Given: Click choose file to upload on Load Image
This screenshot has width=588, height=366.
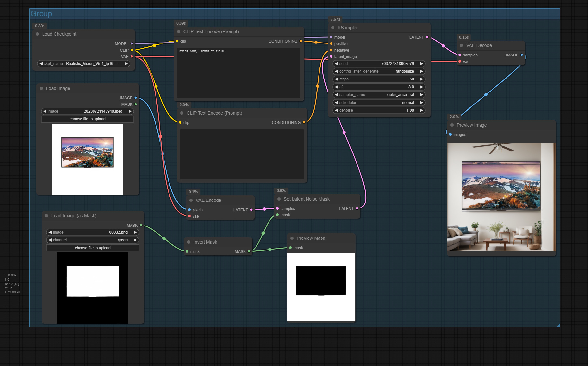Looking at the screenshot, I should pos(87,119).
